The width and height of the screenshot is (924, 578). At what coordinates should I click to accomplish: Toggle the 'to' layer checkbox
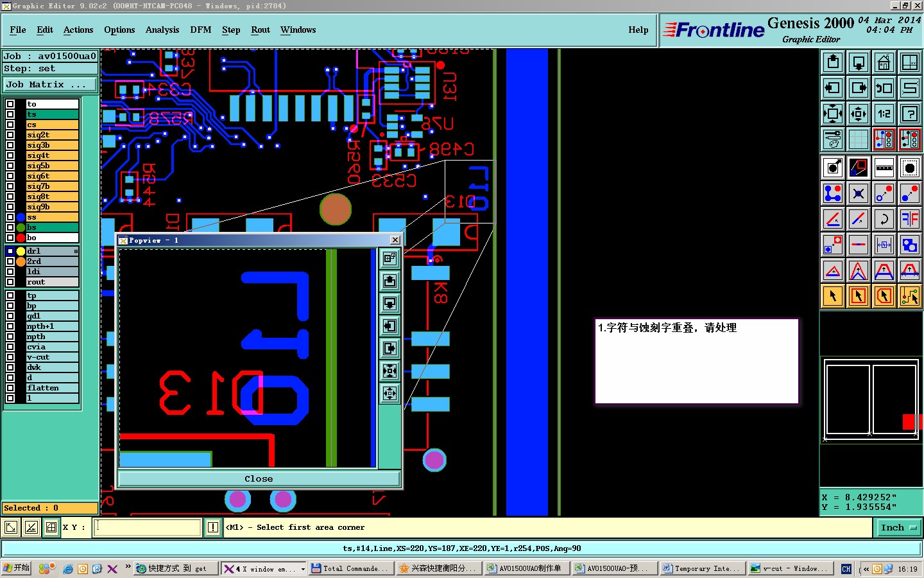tap(10, 104)
